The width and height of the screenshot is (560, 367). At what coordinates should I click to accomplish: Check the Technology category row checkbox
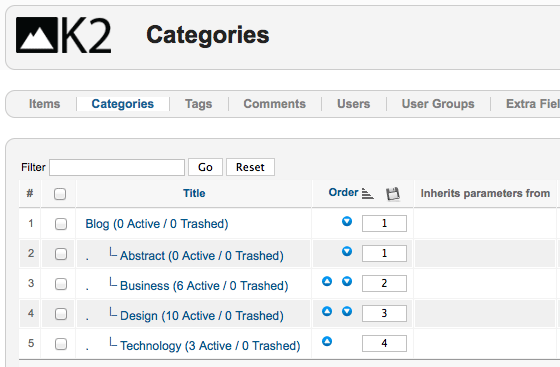tap(61, 344)
